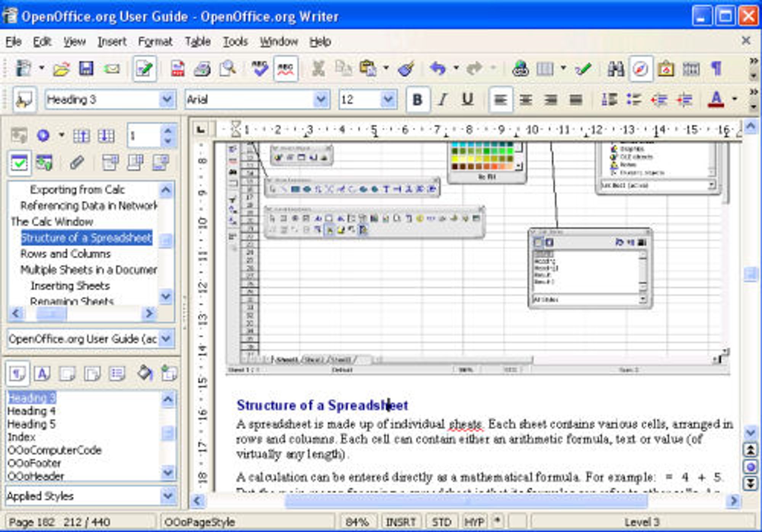Click the Centered alignment icon

[526, 100]
